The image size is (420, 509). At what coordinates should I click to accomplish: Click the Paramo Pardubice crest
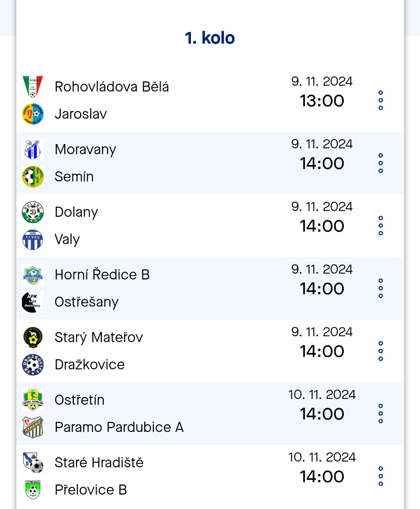tap(33, 427)
